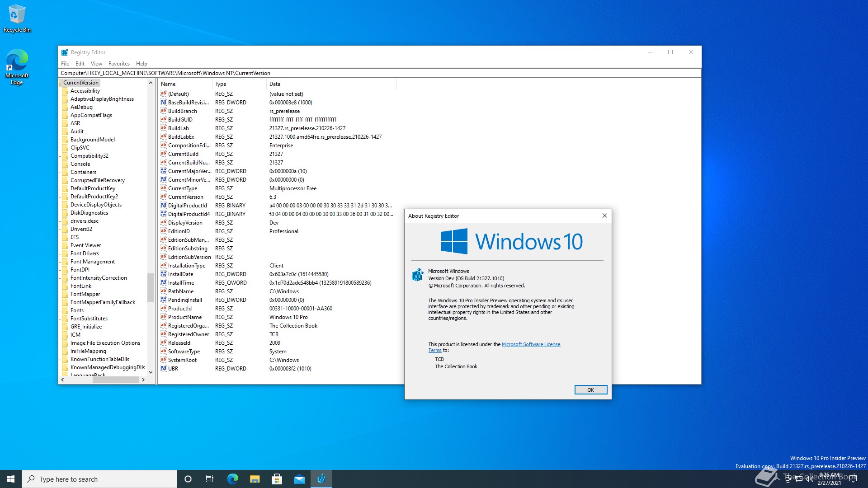The height and width of the screenshot is (488, 868).
Task: Select the CurrentVersion tree node
Action: click(x=80, y=83)
